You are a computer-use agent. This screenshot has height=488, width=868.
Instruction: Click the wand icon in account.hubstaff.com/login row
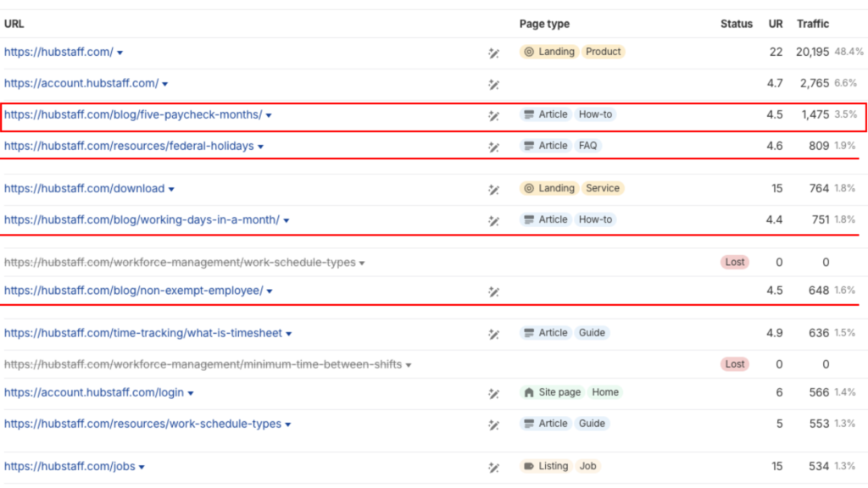494,393
